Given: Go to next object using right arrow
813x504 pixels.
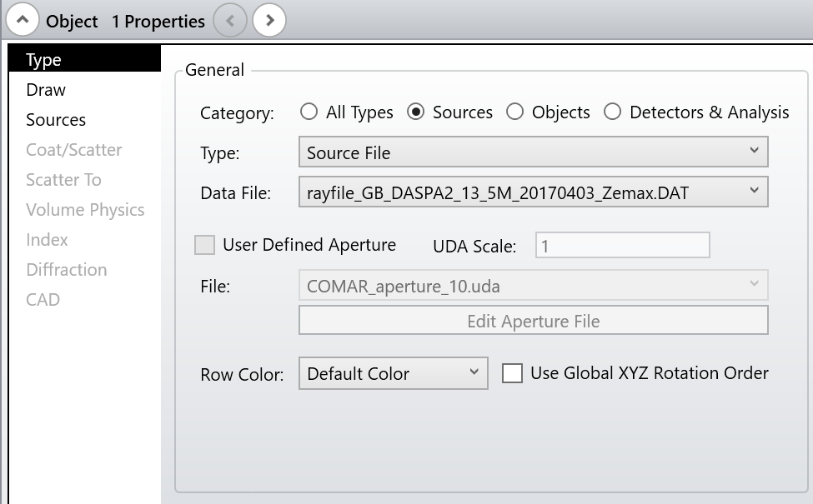Looking at the screenshot, I should pos(269,20).
